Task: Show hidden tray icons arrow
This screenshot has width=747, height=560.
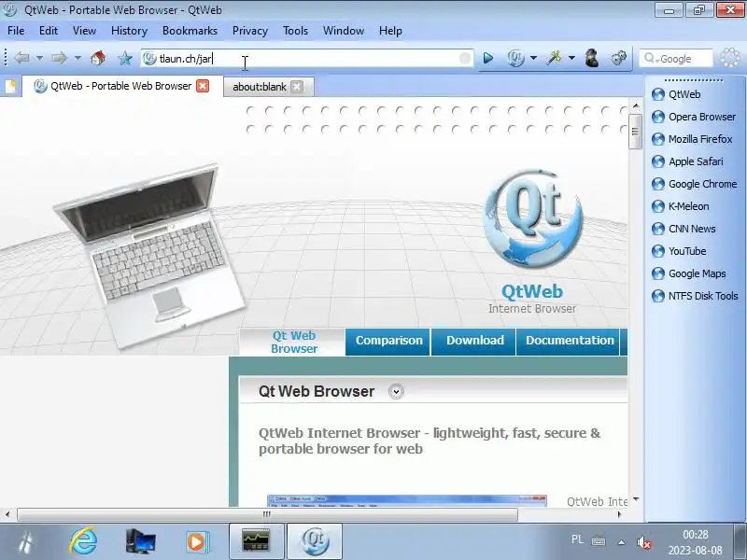Action: [621, 542]
